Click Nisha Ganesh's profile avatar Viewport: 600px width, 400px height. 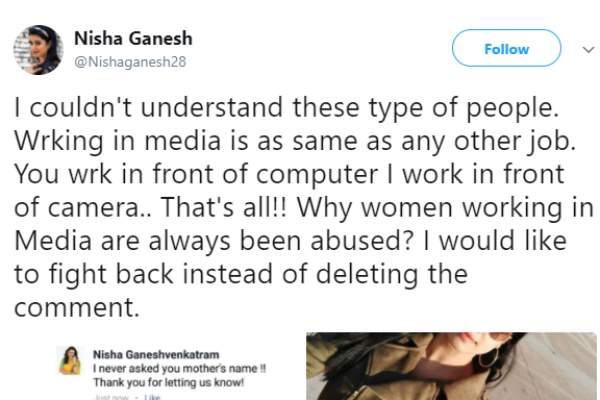38,49
